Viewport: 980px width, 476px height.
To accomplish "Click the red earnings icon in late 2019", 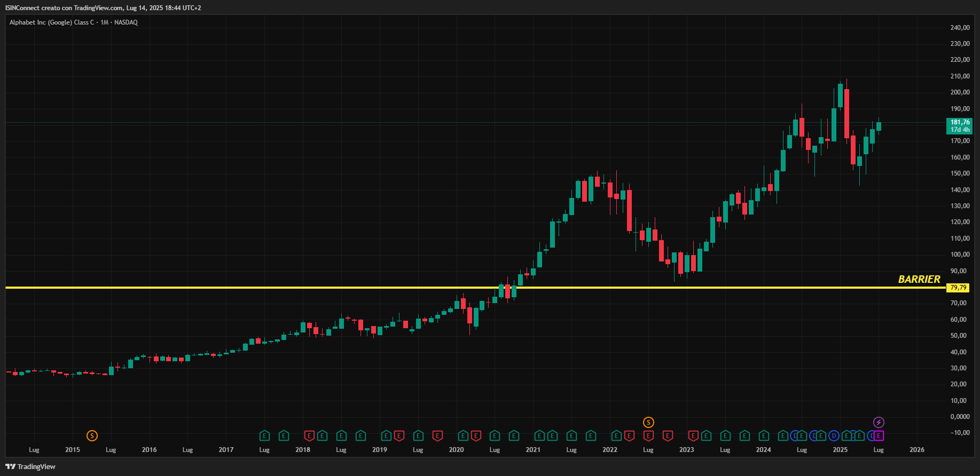I will (x=437, y=436).
